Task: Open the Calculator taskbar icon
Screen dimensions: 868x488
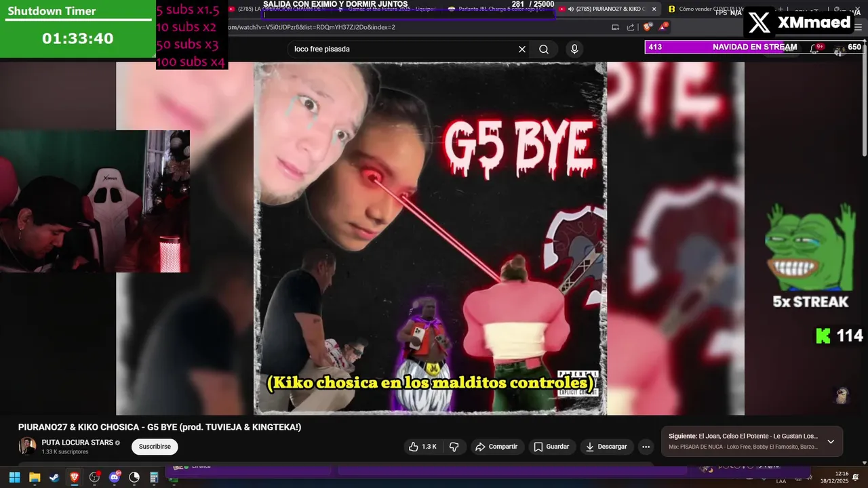Action: [154, 478]
